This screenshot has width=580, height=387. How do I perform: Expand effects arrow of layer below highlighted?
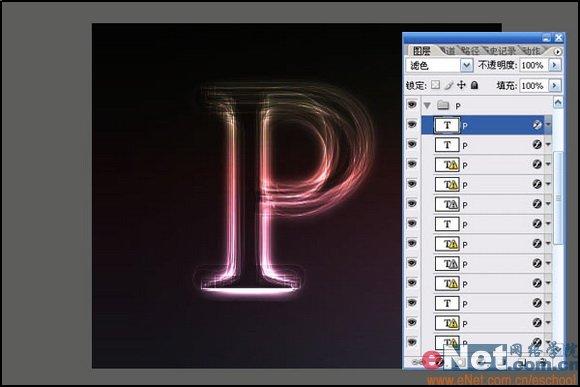(548, 145)
